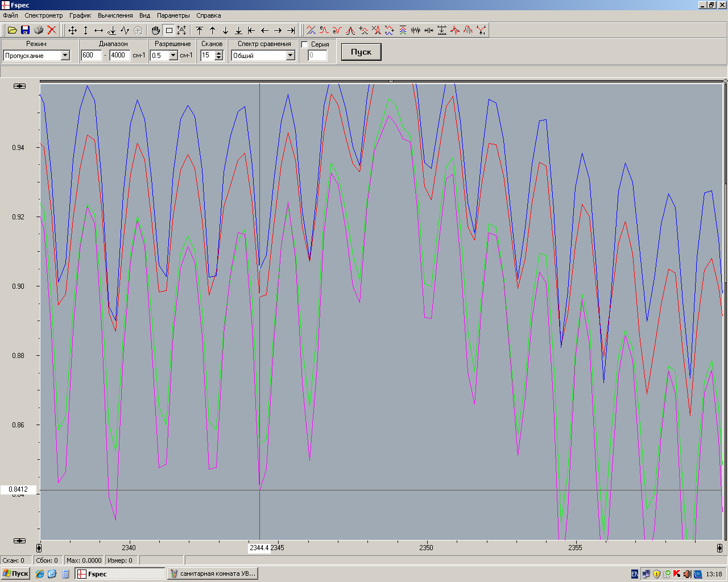Click the red derivative peak icon
The height and width of the screenshot is (582, 728).
pyautogui.click(x=455, y=30)
